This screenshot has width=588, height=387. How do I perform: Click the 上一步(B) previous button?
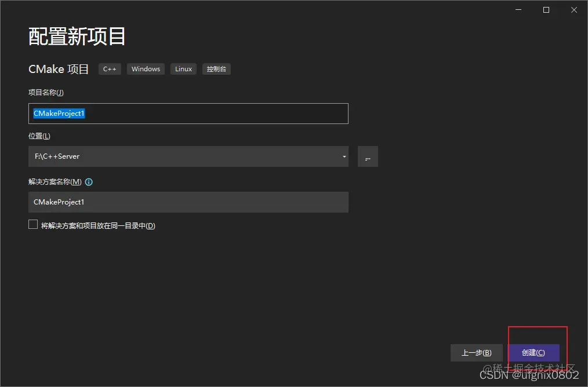click(476, 352)
